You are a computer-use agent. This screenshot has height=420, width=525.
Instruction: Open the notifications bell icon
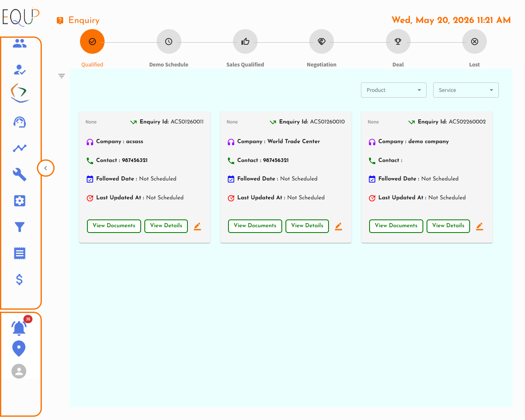pos(19,328)
